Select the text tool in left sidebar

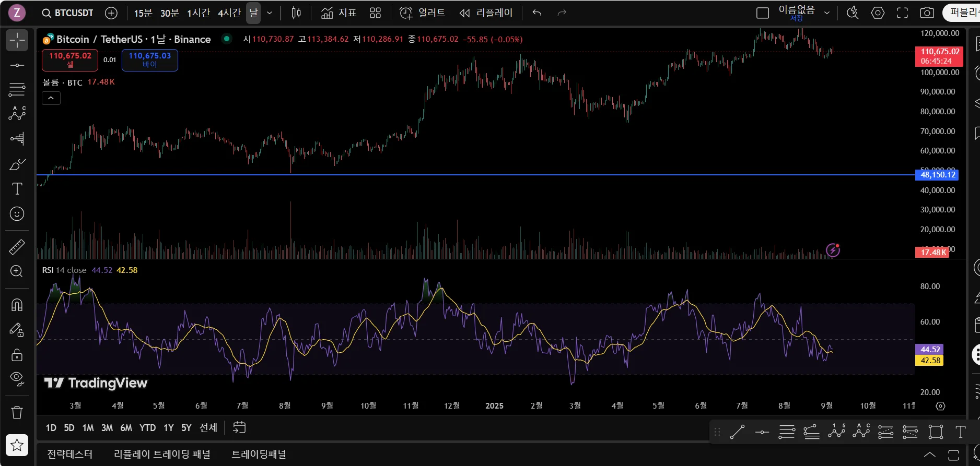click(17, 189)
